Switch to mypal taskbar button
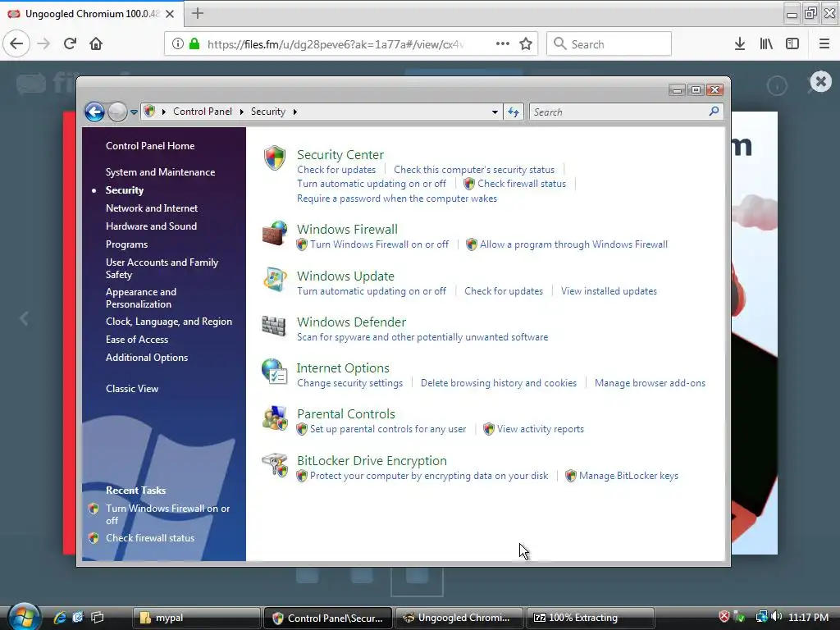 196,618
